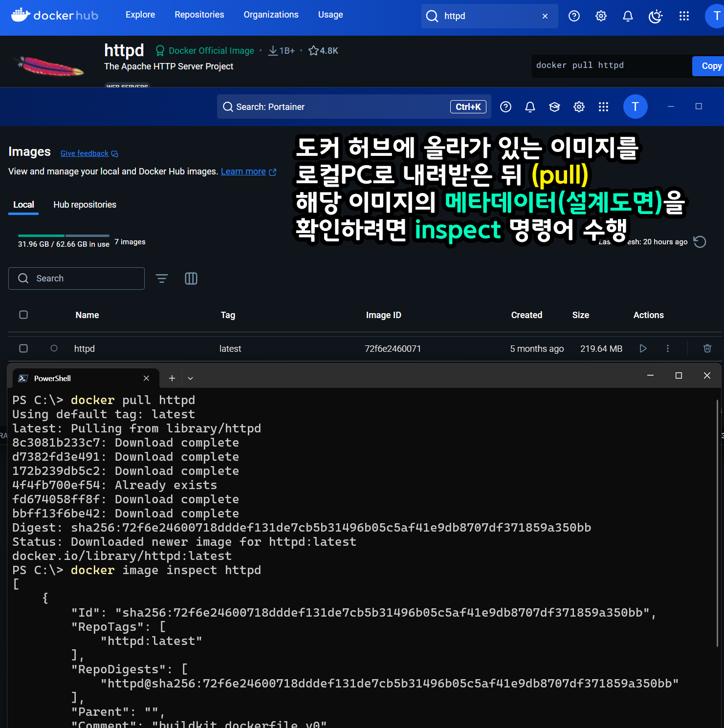Image resolution: width=724 pixels, height=728 pixels.
Task: Click the Image ID column header
Action: [384, 315]
